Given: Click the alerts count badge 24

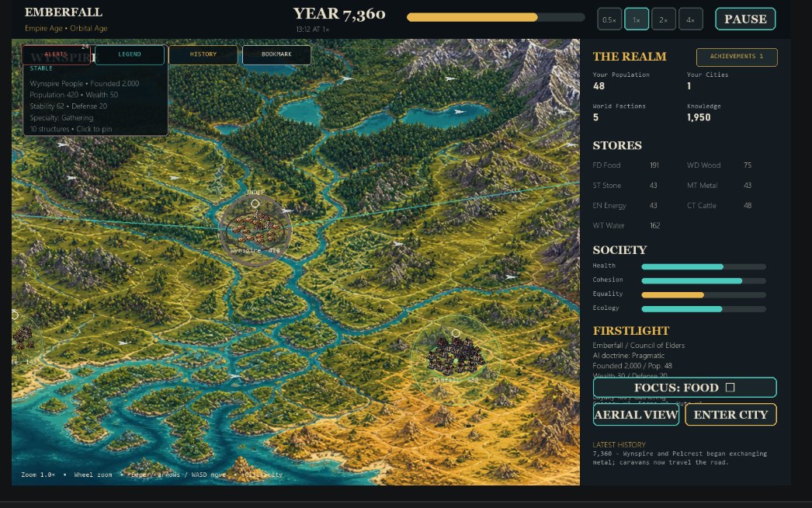Looking at the screenshot, I should [85, 47].
